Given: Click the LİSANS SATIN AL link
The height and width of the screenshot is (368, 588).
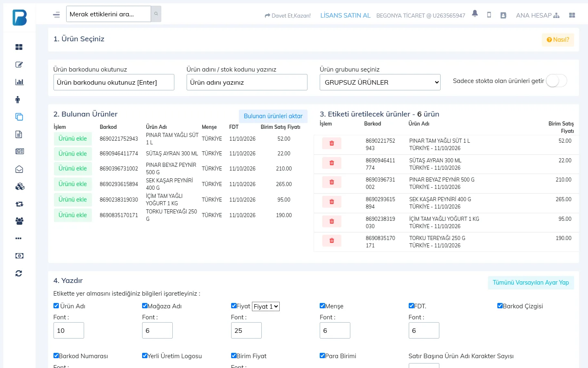Looking at the screenshot, I should (345, 16).
